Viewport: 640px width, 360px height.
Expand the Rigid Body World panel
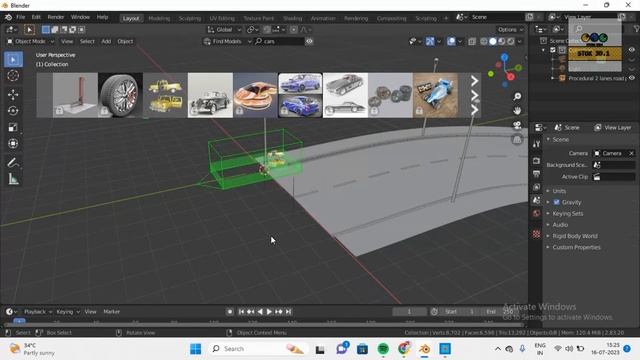coord(575,236)
